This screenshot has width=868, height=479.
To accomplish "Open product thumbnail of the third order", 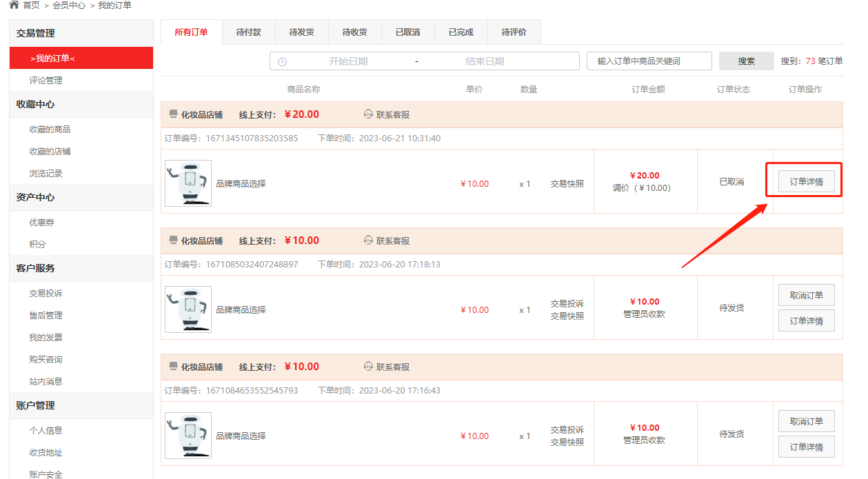I will point(188,436).
